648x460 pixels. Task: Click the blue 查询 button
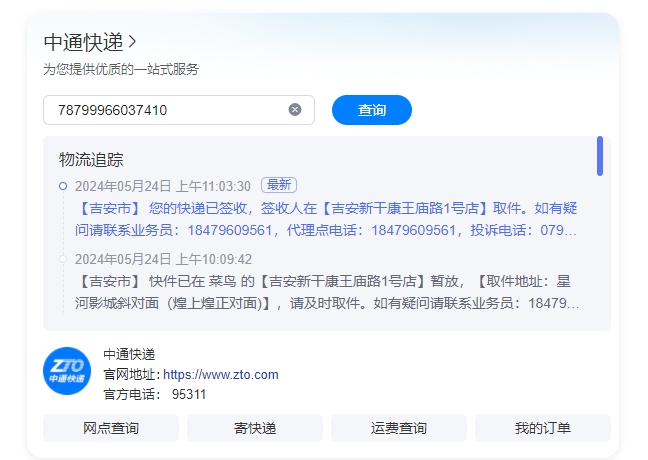pyautogui.click(x=372, y=110)
